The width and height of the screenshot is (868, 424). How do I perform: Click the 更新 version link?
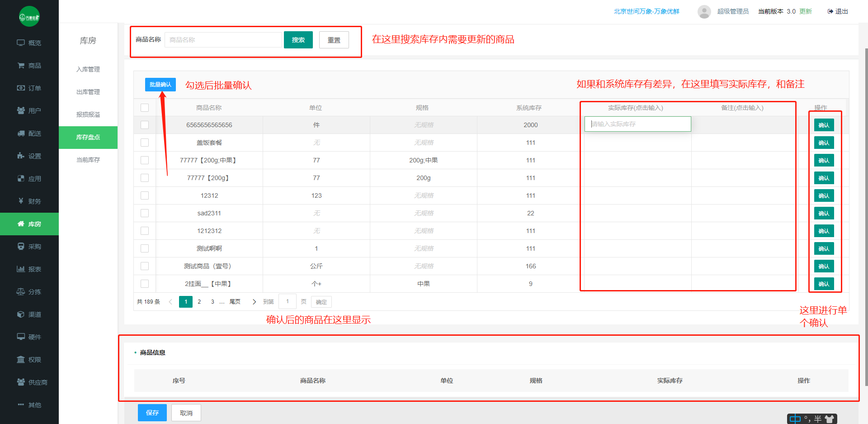(x=806, y=11)
